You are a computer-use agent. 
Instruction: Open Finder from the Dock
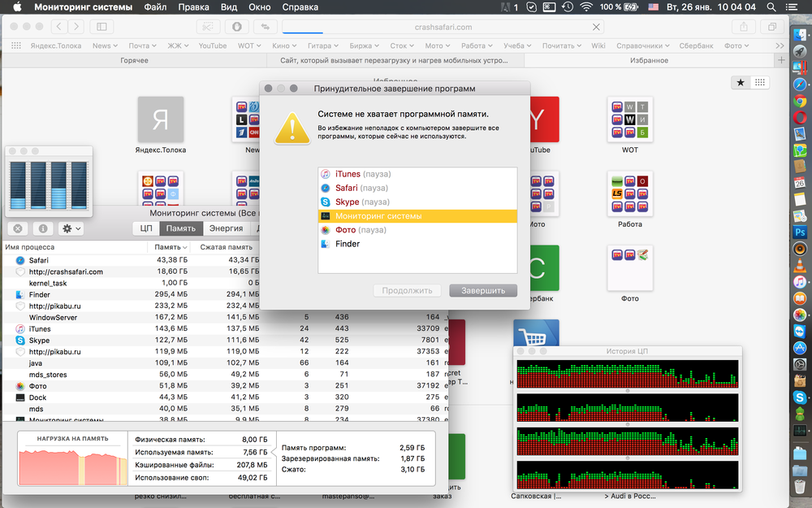800,35
